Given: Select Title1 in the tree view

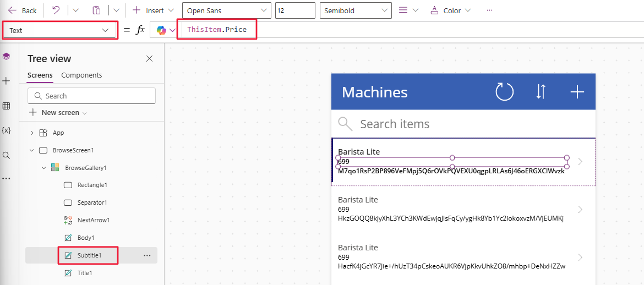Looking at the screenshot, I should pyautogui.click(x=85, y=272).
